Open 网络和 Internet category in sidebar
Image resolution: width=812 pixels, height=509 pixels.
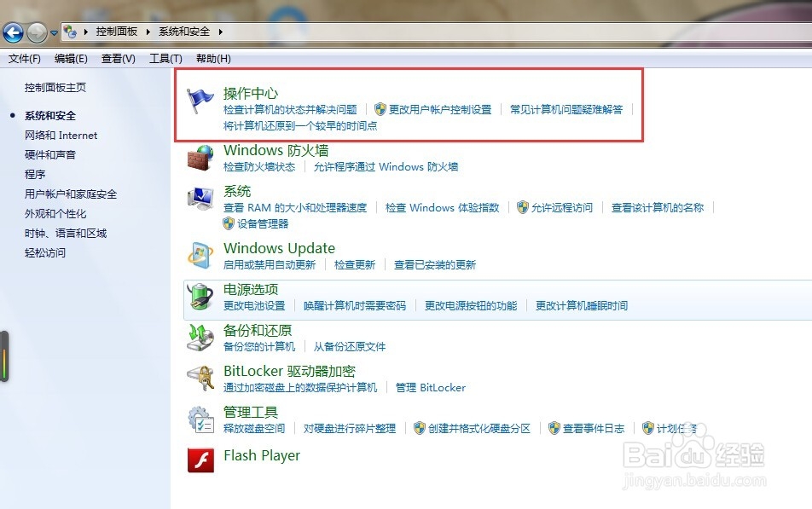click(x=61, y=136)
